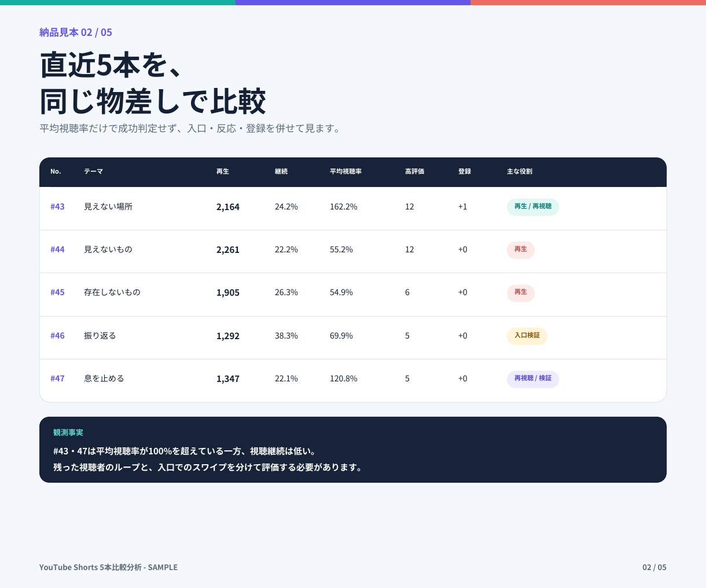Click the footer page number 02 / 05
This screenshot has height=588, width=706.
(x=654, y=567)
